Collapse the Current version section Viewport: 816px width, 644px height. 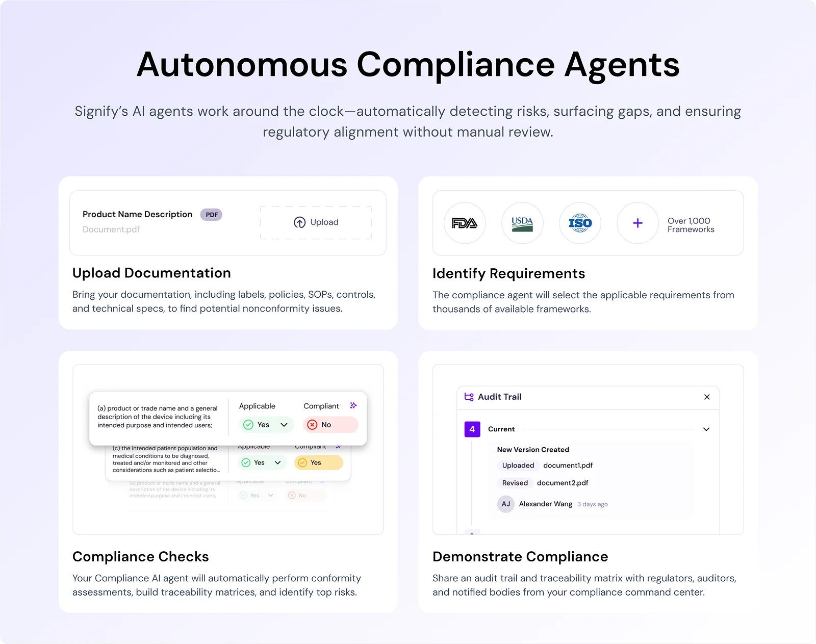click(x=706, y=429)
